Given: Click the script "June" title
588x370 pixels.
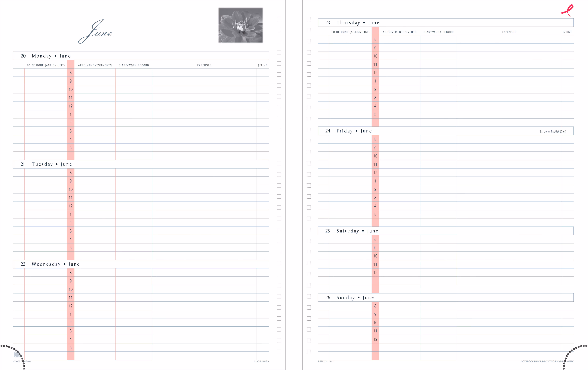Looking at the screenshot, I should pyautogui.click(x=95, y=32).
